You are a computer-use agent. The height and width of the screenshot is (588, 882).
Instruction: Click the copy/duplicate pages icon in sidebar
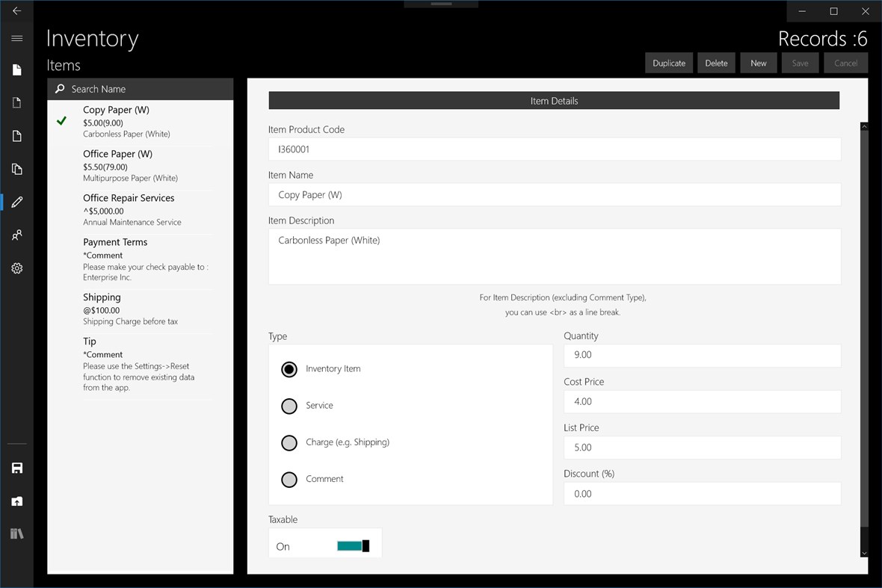pos(16,169)
